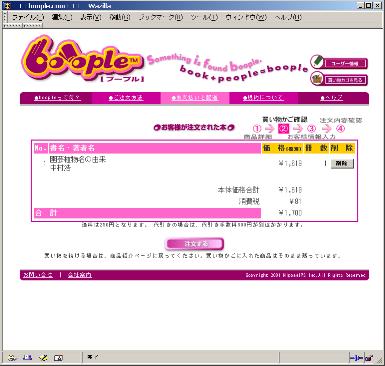
Task: Click the shopping basket icon
Action: pos(317,79)
